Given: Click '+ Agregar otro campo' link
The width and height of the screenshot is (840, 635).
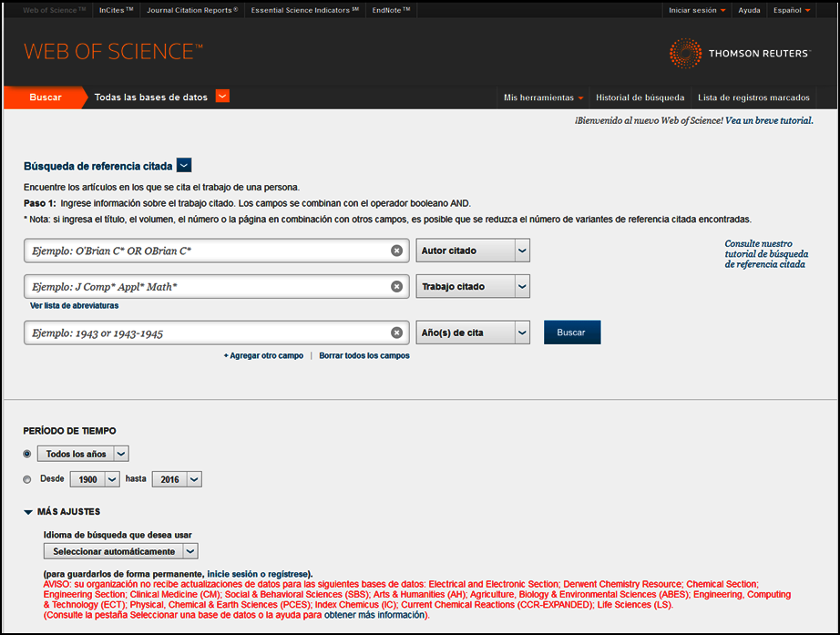Looking at the screenshot, I should tap(263, 356).
